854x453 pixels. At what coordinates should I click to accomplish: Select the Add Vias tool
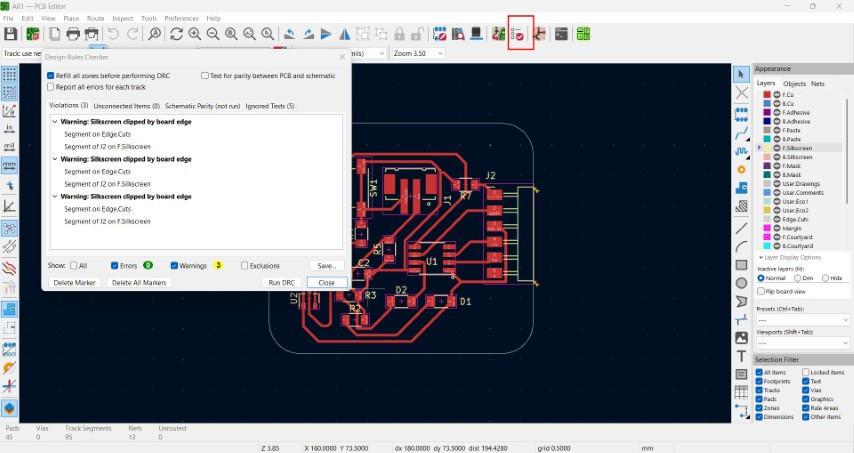pos(741,170)
